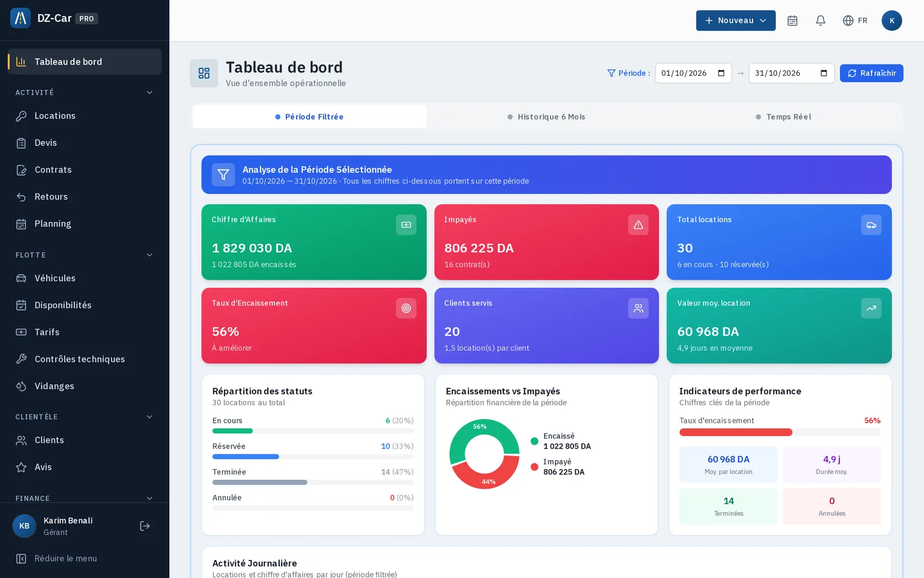Click the start date field 01/10/2026
924x578 pixels.
pos(693,73)
